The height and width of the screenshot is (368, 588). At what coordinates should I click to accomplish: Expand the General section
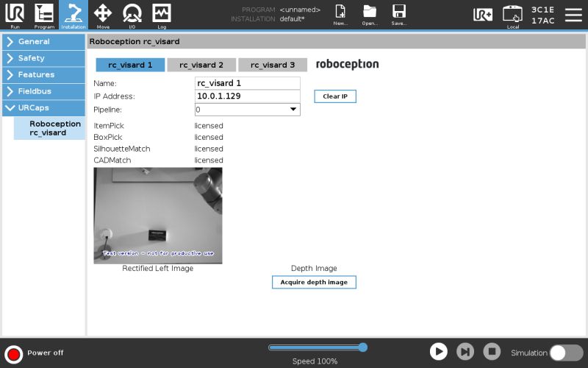tap(43, 42)
